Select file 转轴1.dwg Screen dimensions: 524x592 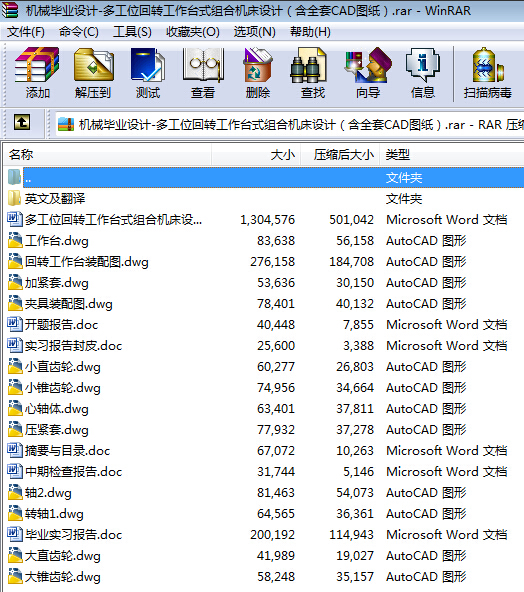click(x=54, y=513)
